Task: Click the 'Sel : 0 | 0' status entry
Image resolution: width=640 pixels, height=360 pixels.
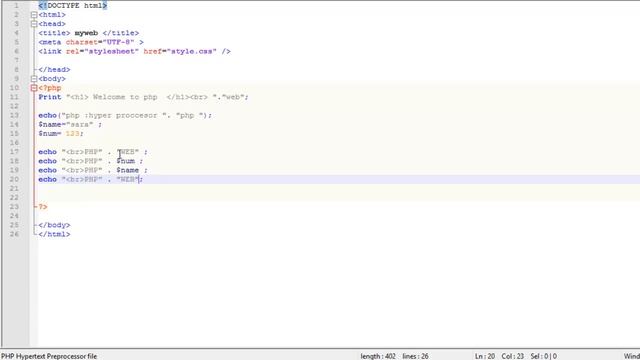Action: click(x=544, y=356)
